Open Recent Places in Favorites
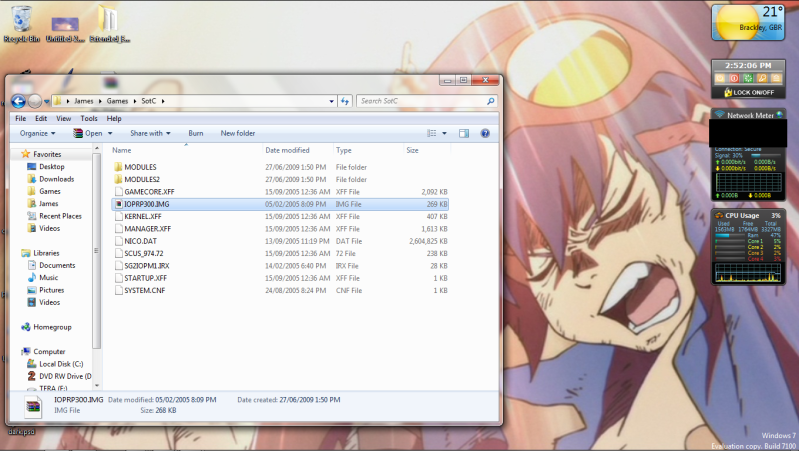799x451 pixels. pyautogui.click(x=60, y=216)
